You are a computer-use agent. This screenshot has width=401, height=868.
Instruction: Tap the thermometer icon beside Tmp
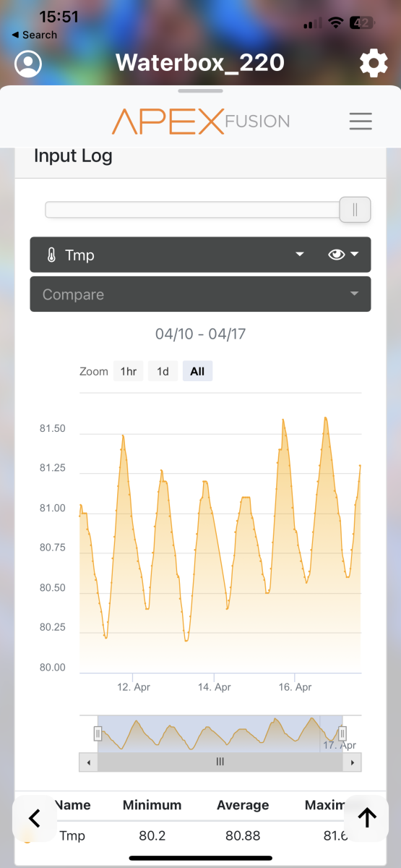coord(51,255)
